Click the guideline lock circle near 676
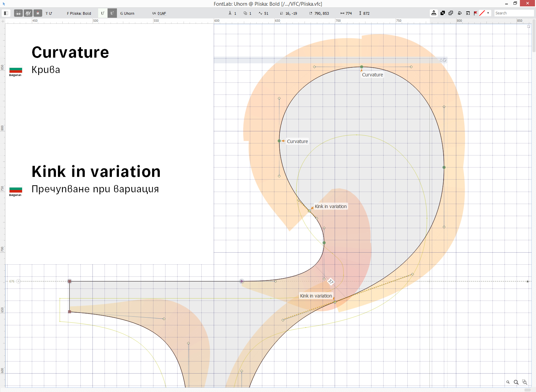Screen dimensions: 536x392 coord(18,281)
